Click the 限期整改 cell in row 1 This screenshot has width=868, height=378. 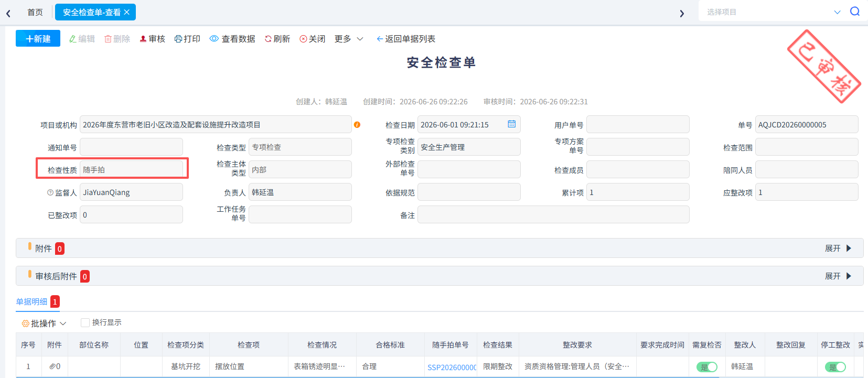click(x=498, y=366)
